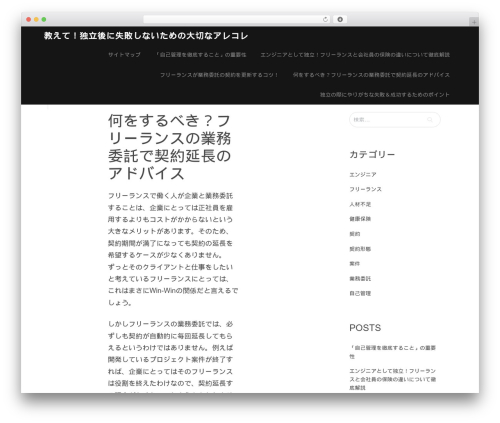This screenshot has width=500, height=423.
Task: Click the search magnifier icon in sidebar
Action: (430, 120)
